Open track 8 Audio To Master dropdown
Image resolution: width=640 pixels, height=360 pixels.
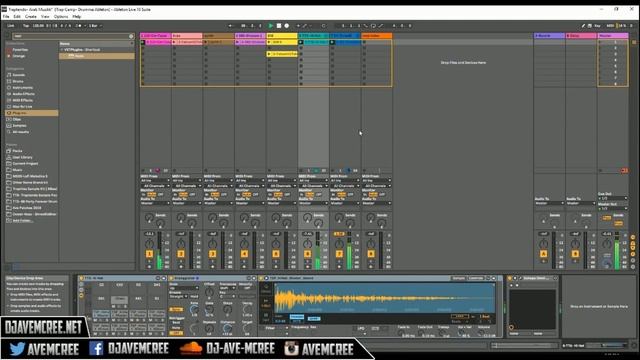pos(376,203)
